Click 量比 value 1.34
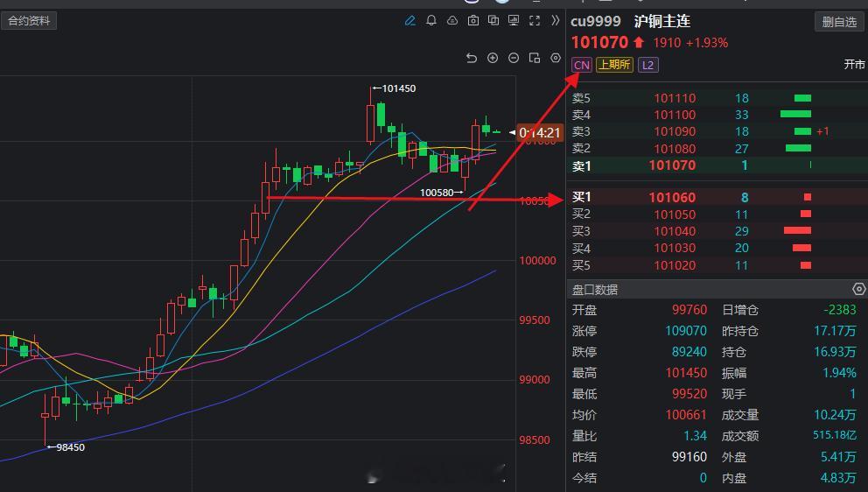 [696, 436]
